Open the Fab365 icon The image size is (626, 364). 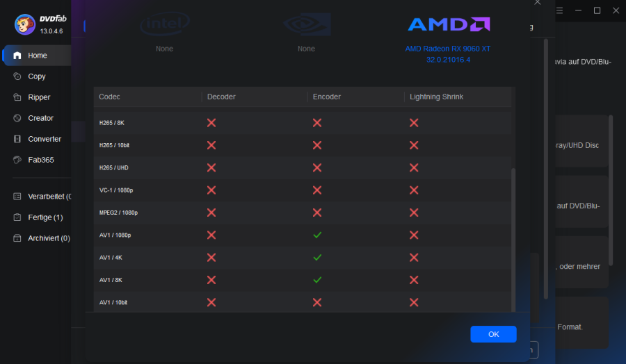17,160
